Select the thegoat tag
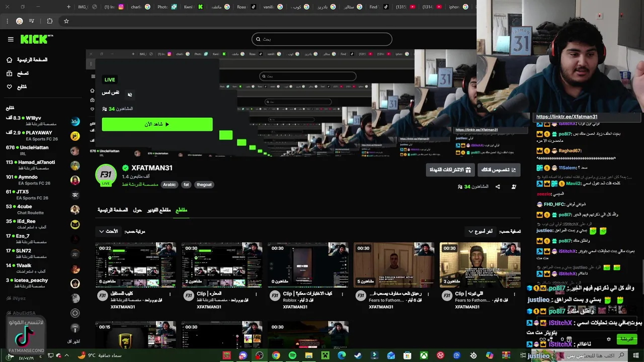Viewport: 644px width, 362px height. click(x=204, y=185)
